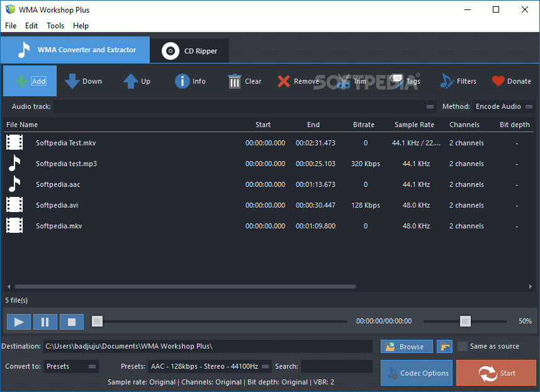Open file Info
The width and height of the screenshot is (540, 392).
pos(190,81)
